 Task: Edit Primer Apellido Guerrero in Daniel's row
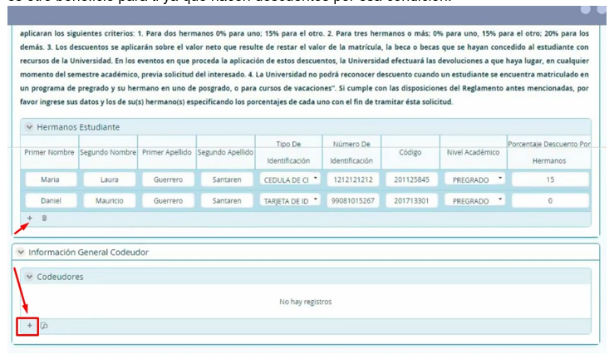pos(168,200)
